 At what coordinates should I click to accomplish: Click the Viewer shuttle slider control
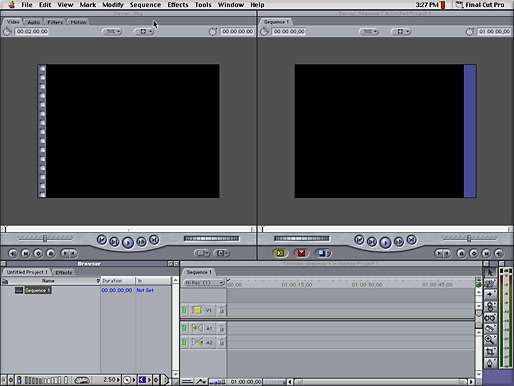coord(45,238)
